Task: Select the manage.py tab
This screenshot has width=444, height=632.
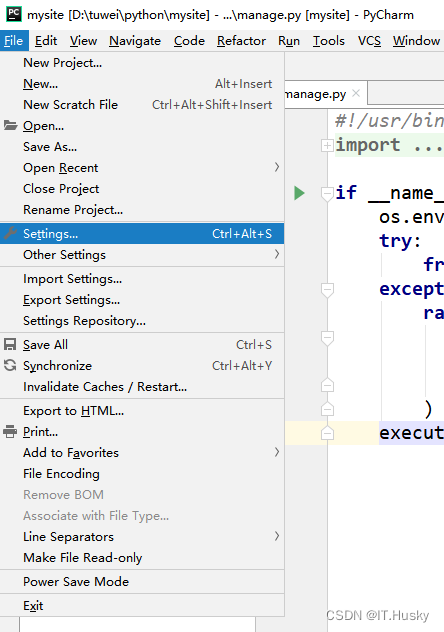Action: coord(315,94)
